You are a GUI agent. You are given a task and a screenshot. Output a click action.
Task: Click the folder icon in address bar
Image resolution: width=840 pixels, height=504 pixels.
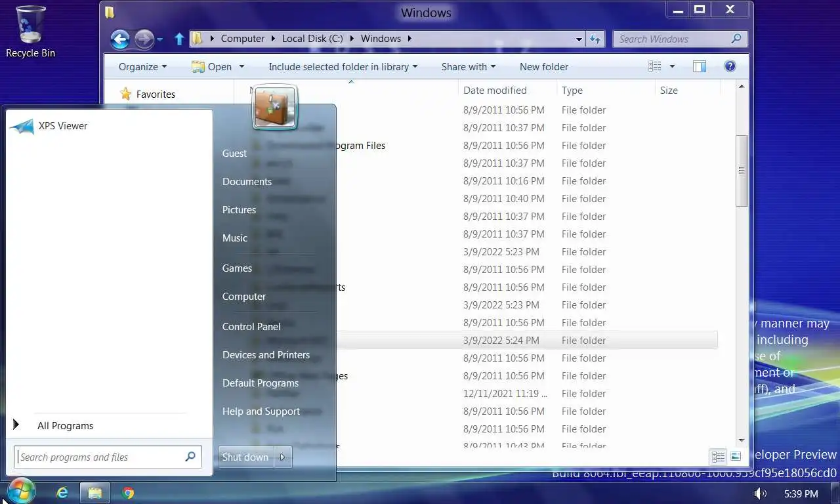pyautogui.click(x=197, y=39)
